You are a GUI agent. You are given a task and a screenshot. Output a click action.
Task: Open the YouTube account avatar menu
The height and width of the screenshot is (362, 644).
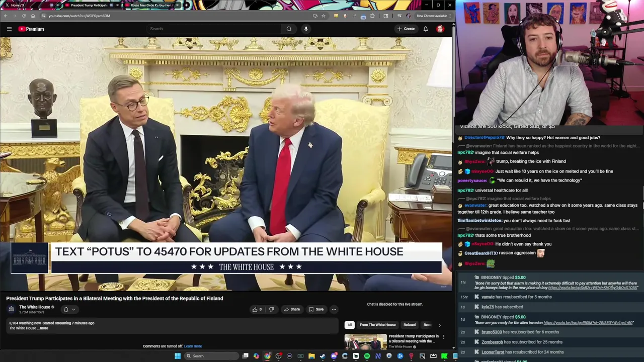440,29
